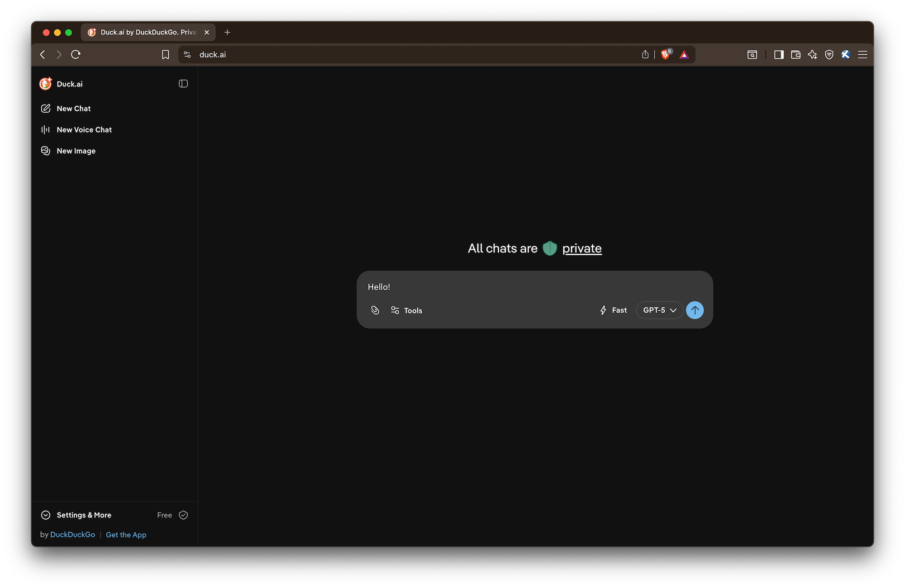Open a new browser tab
Viewport: 905px width, 588px height.
(x=228, y=32)
